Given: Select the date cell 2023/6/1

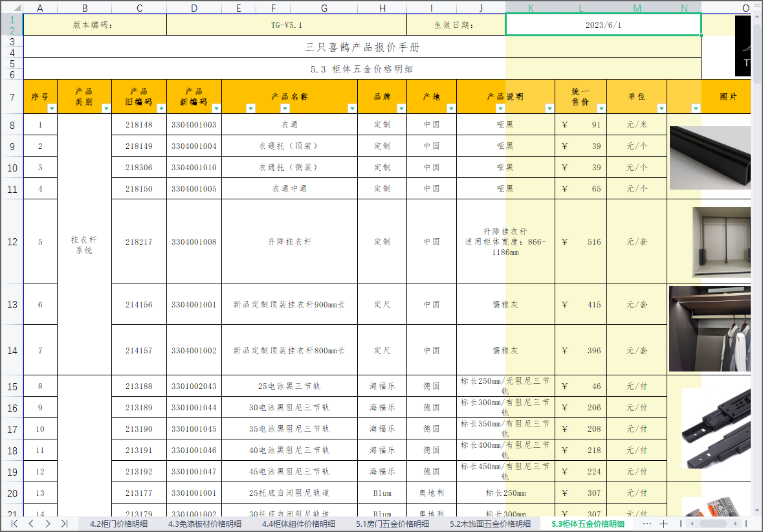Looking at the screenshot, I should (603, 25).
